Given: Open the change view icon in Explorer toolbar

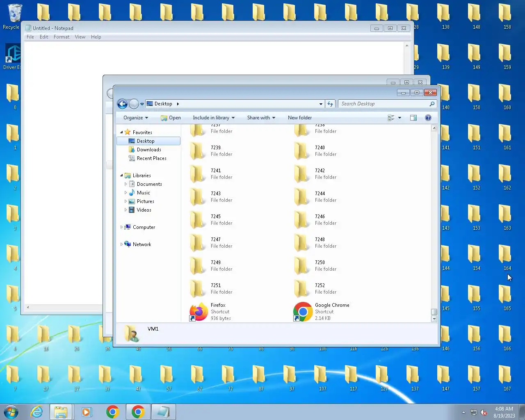Looking at the screenshot, I should tap(391, 118).
